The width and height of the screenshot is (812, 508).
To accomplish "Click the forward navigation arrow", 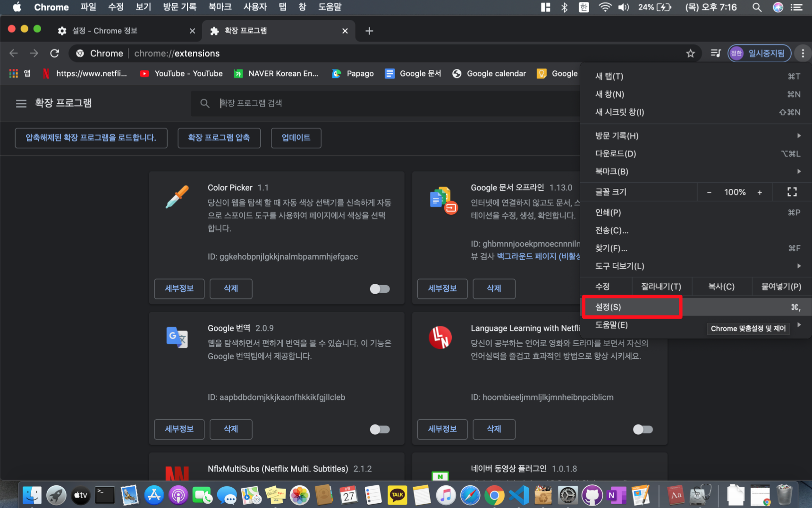I will [x=34, y=53].
